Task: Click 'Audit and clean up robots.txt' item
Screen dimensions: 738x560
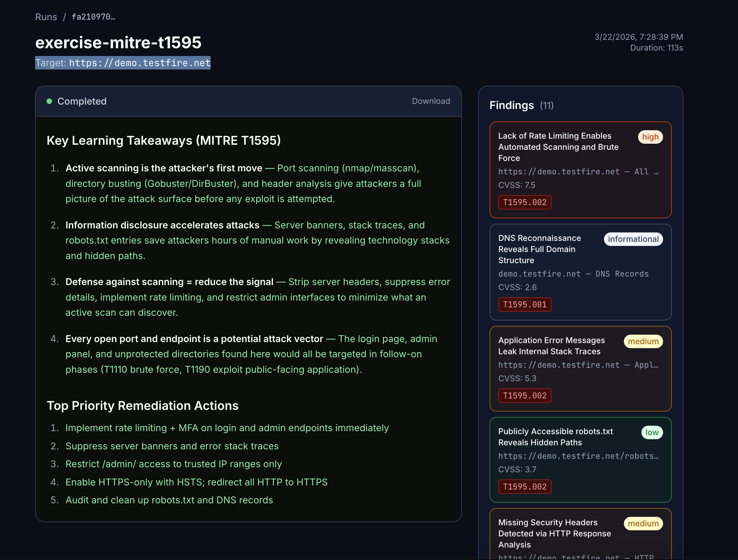Action: (169, 500)
